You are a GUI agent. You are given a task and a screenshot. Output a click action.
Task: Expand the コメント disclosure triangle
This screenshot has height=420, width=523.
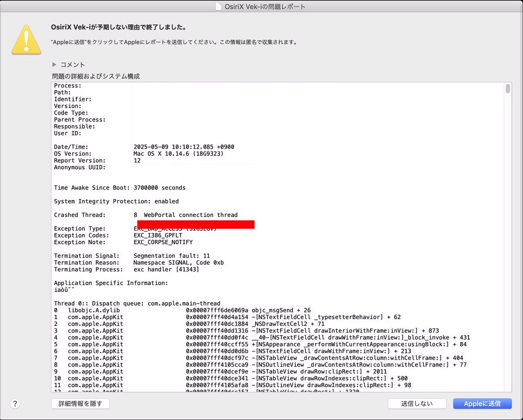pos(54,64)
